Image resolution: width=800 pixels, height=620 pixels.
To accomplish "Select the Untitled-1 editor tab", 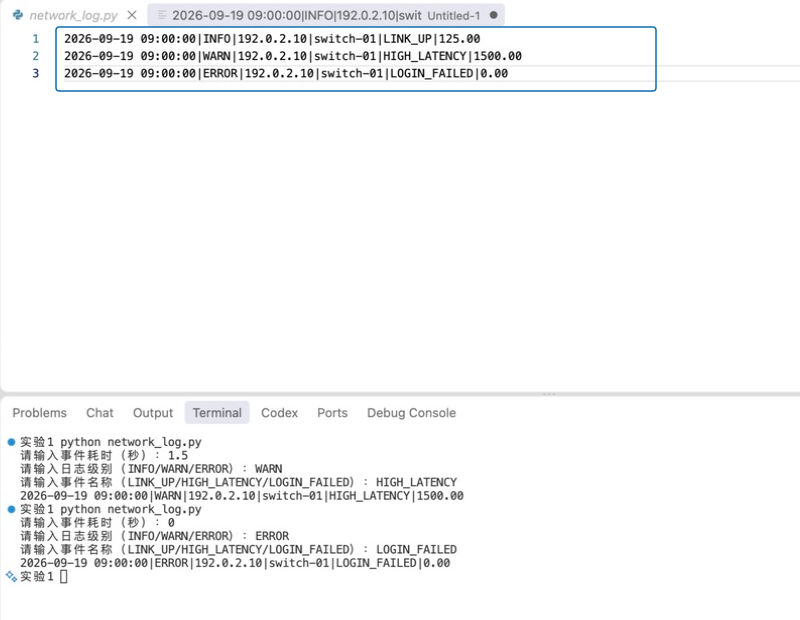I will 326,15.
